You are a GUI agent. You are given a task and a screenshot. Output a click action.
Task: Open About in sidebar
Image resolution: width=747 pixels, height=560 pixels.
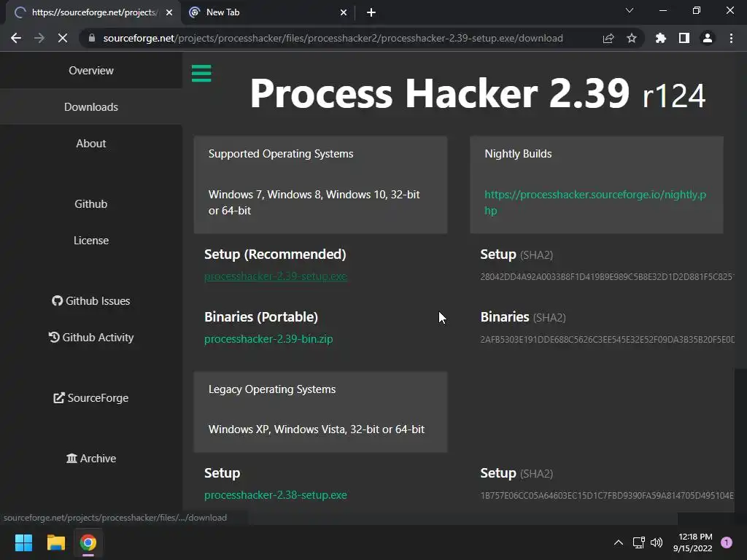[91, 144]
